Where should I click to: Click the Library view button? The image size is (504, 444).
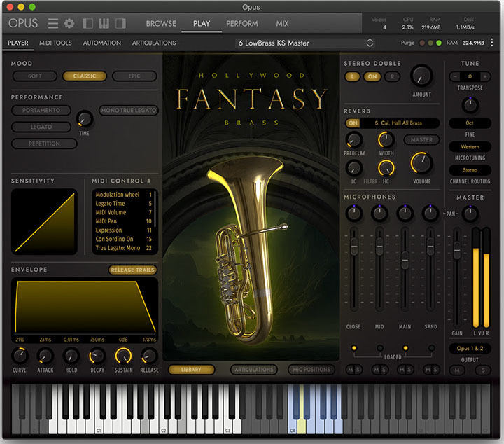click(x=191, y=370)
